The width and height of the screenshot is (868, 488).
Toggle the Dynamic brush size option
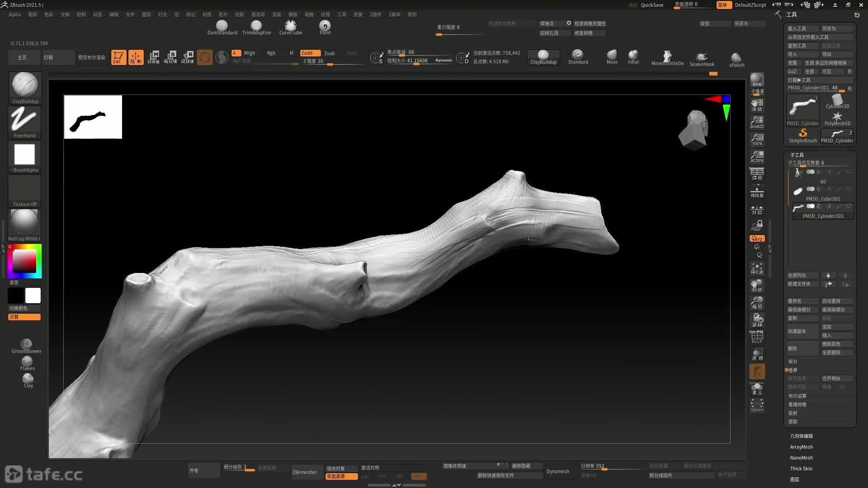pos(443,60)
